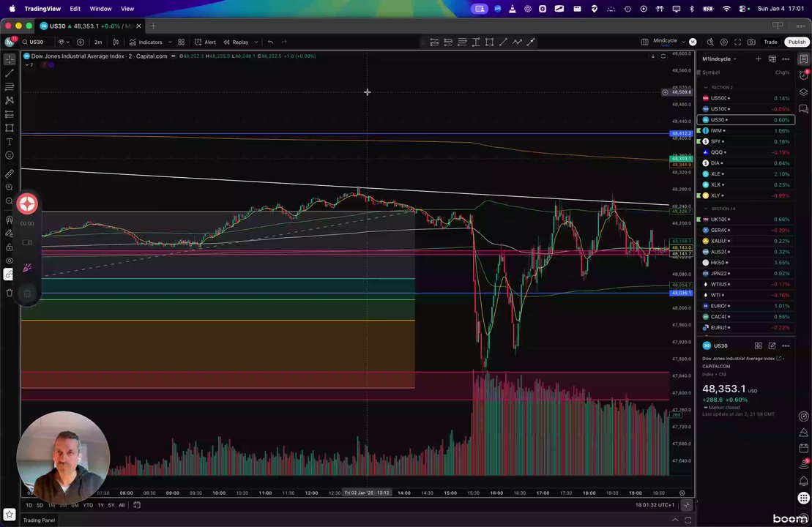The width and height of the screenshot is (812, 527).
Task: Select the crosshair cursor tool
Action: click(10, 59)
